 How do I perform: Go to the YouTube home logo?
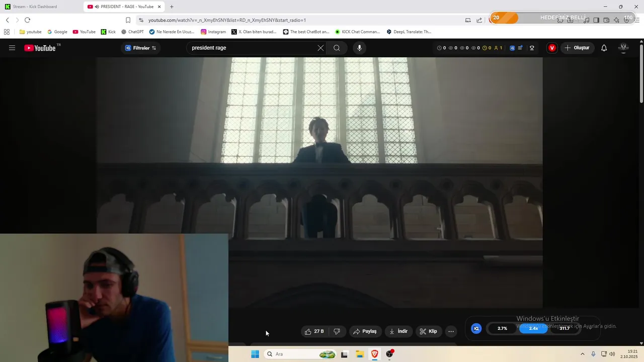[x=40, y=48]
